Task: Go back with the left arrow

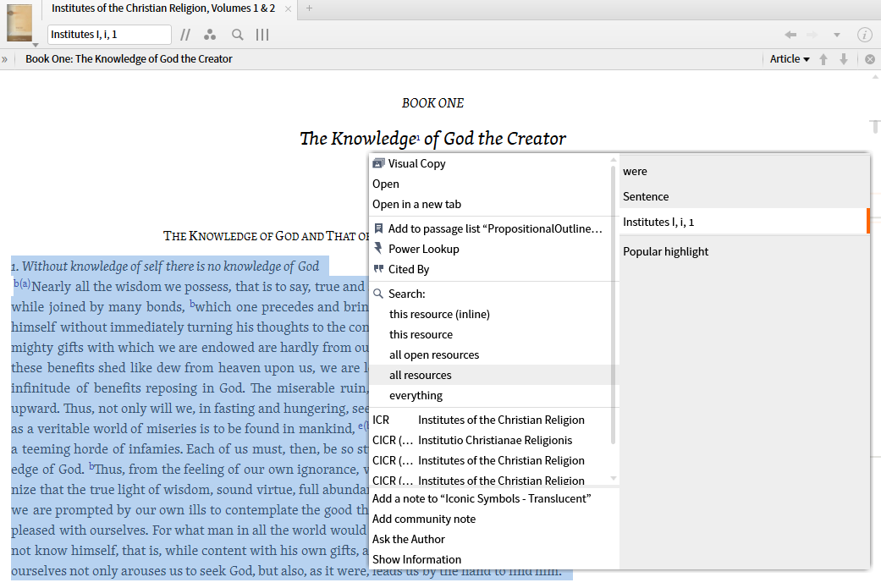Action: click(790, 35)
